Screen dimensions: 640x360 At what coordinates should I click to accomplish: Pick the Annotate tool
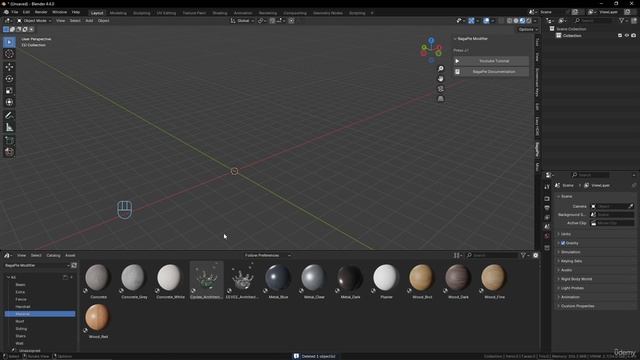tap(9, 116)
